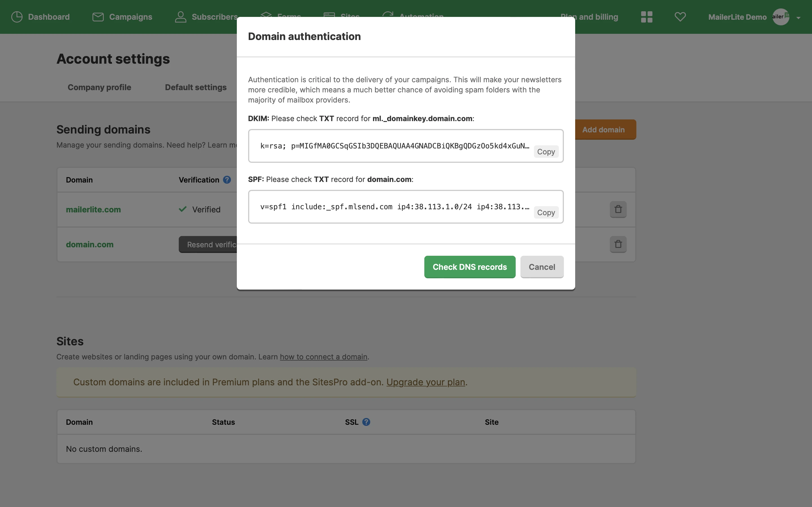Screen dimensions: 812x507
Task: Delete mailerlite.com with trash icon
Action: point(618,209)
